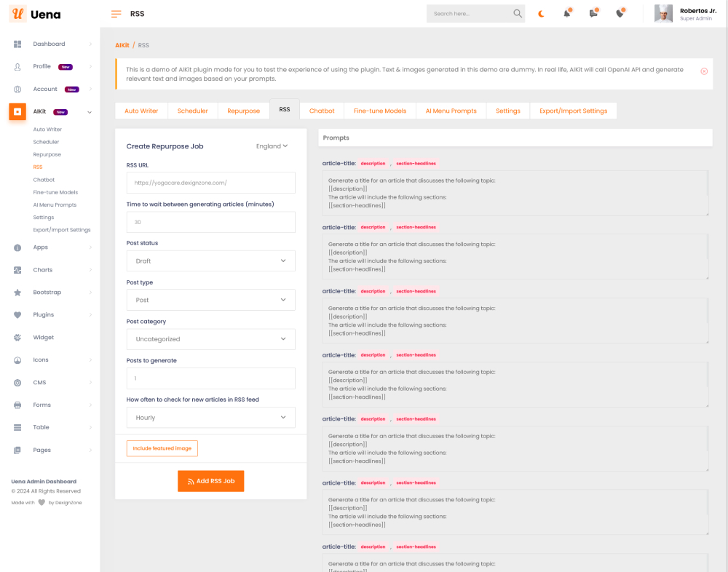This screenshot has height=572, width=728.
Task: Click the search magnifier icon
Action: [x=518, y=14]
